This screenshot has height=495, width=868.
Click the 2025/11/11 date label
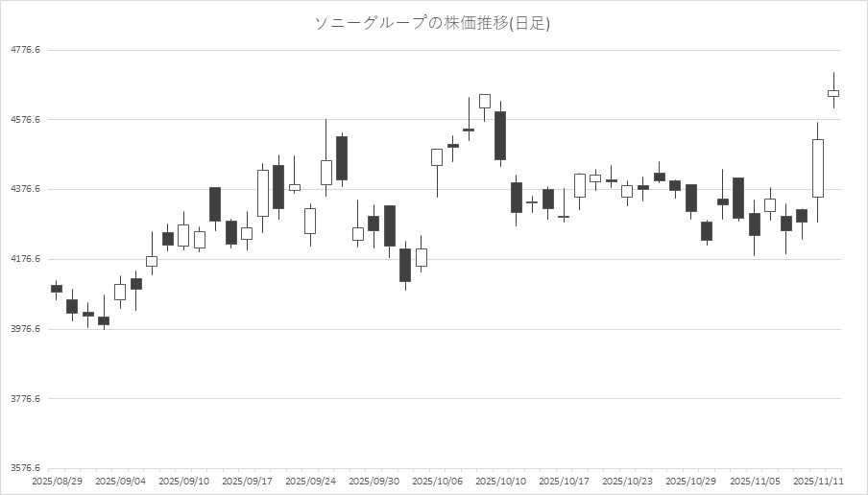(818, 481)
